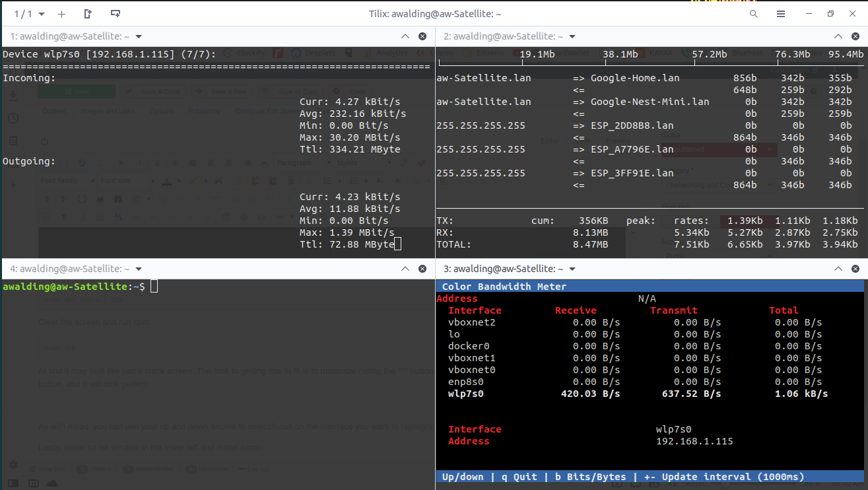
Task: Open terminal 1 title dropdown menu
Action: [x=139, y=37]
